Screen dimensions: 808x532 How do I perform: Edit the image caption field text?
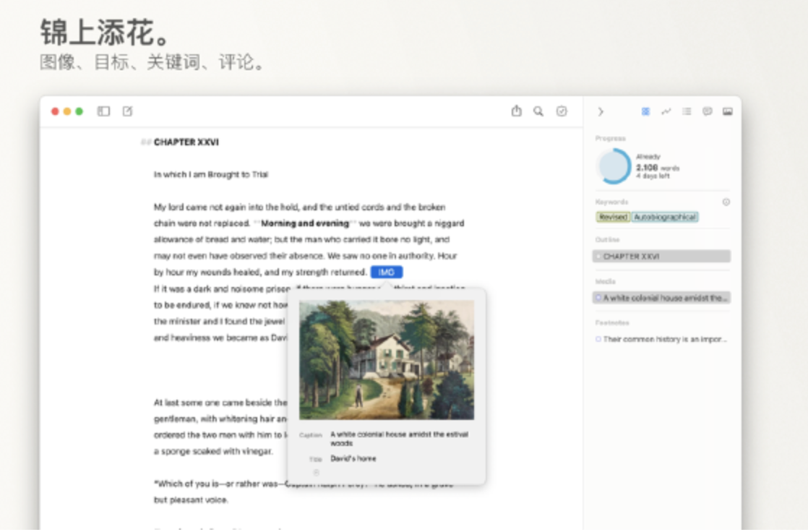(x=400, y=438)
